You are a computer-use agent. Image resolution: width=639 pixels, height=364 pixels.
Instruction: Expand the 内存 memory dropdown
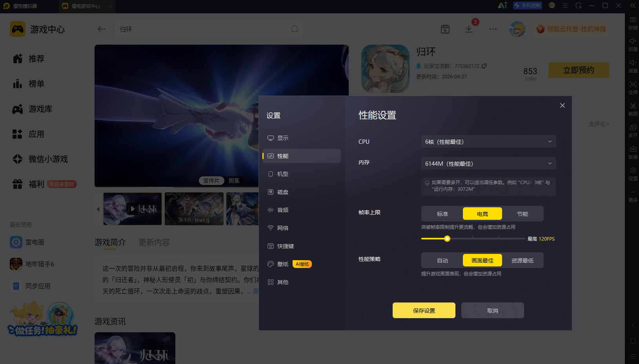click(488, 163)
